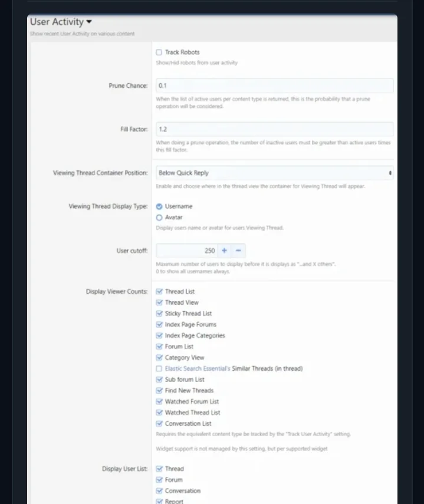Enable the Track Robots checkbox
The height and width of the screenshot is (504, 424).
(159, 52)
